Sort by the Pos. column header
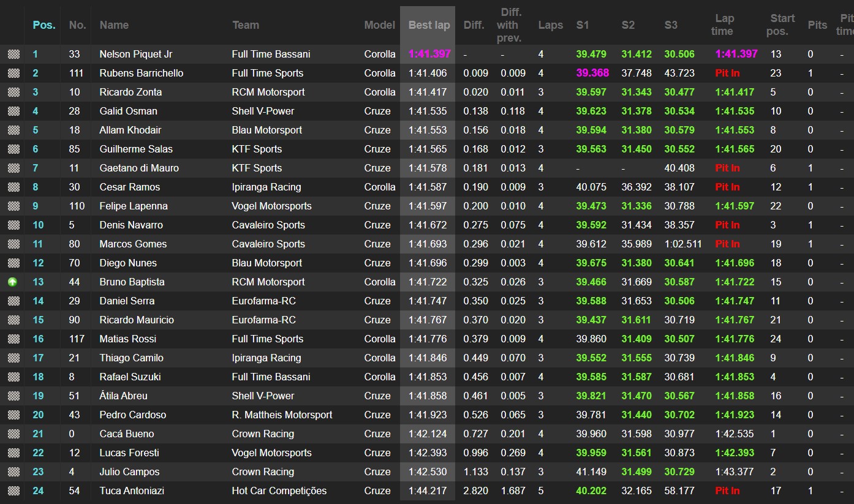This screenshot has height=504, width=854. tap(44, 25)
